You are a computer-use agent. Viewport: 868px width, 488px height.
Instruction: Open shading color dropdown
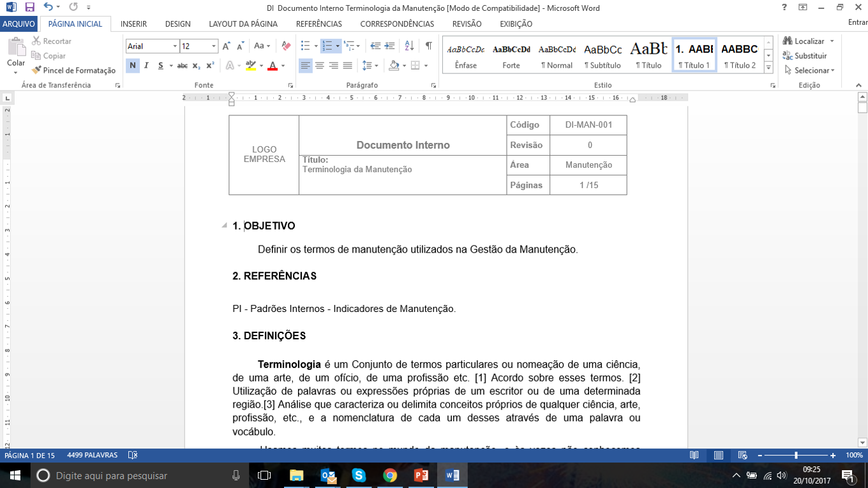coord(404,66)
